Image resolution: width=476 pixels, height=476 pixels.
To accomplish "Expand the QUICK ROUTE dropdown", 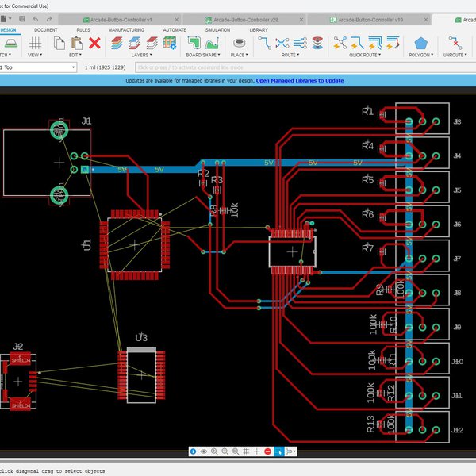I will point(365,55).
